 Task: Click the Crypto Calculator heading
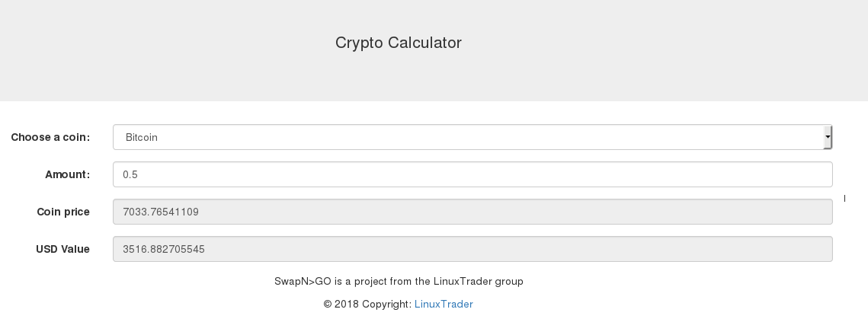click(x=399, y=43)
